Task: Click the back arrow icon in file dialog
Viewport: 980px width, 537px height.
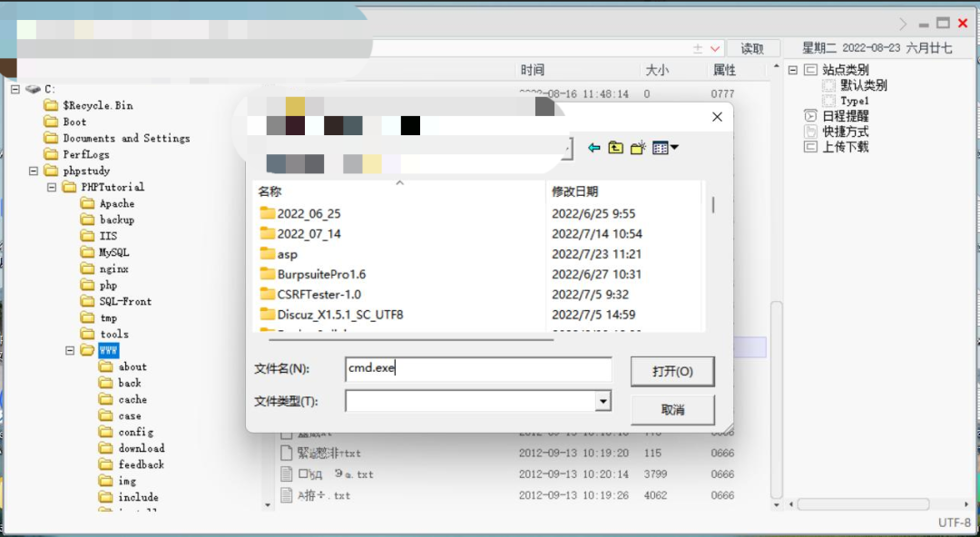Action: click(x=593, y=148)
